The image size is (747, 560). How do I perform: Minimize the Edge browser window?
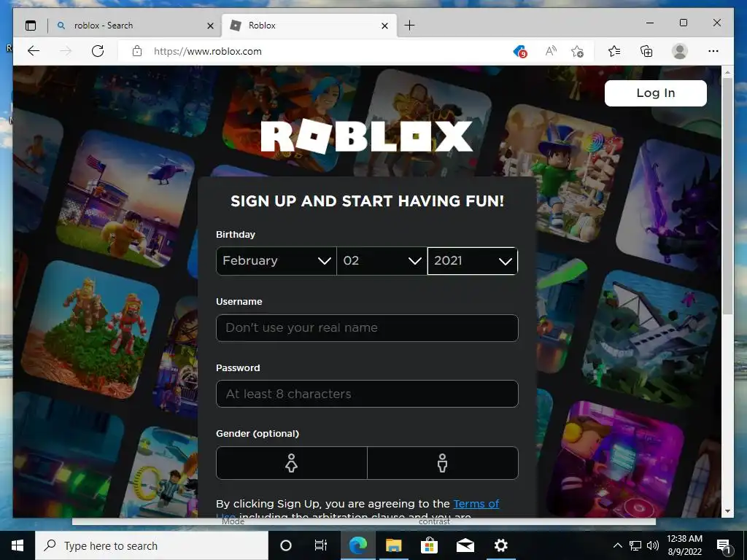click(x=650, y=23)
